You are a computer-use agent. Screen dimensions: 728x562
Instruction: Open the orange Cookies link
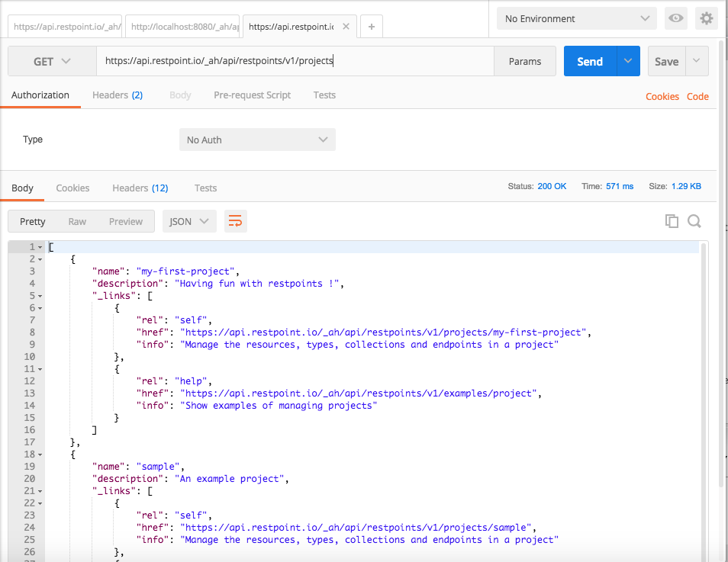pyautogui.click(x=662, y=97)
